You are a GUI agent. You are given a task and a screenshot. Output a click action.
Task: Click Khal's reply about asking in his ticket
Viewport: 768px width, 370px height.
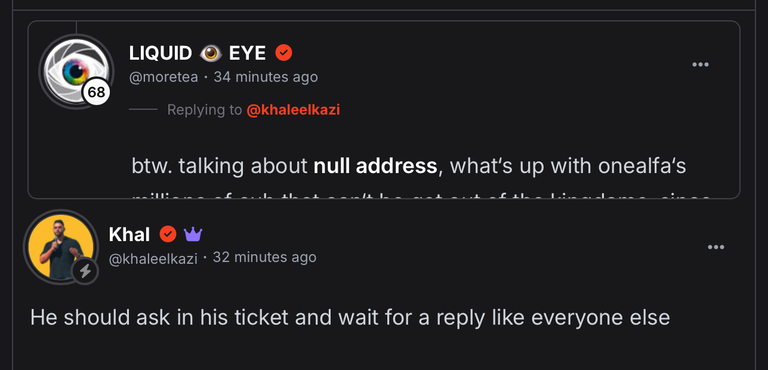pyautogui.click(x=350, y=318)
